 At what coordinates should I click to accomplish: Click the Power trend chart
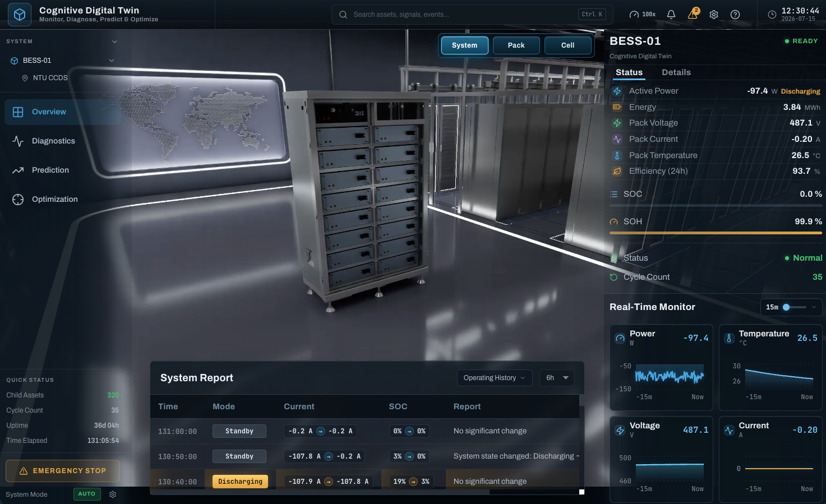pyautogui.click(x=670, y=376)
